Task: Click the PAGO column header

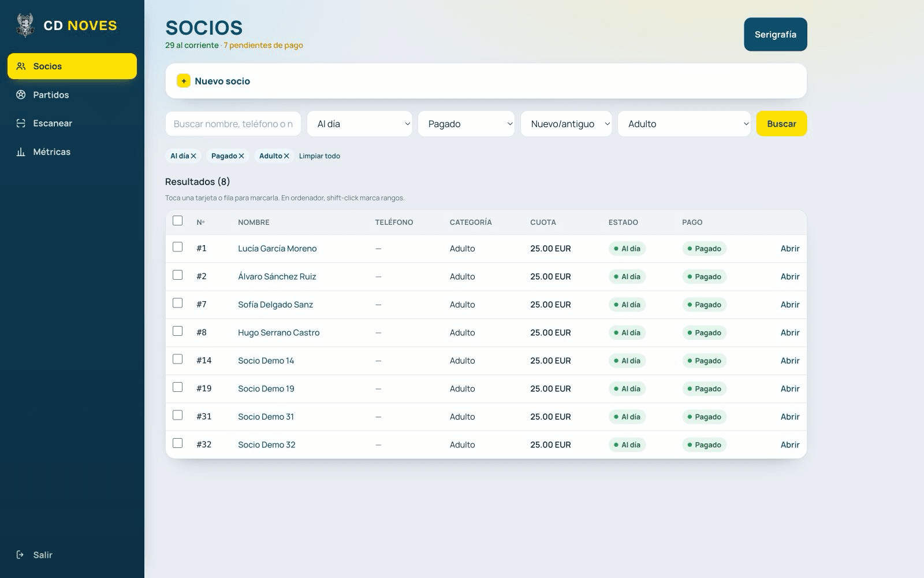Action: (x=692, y=223)
